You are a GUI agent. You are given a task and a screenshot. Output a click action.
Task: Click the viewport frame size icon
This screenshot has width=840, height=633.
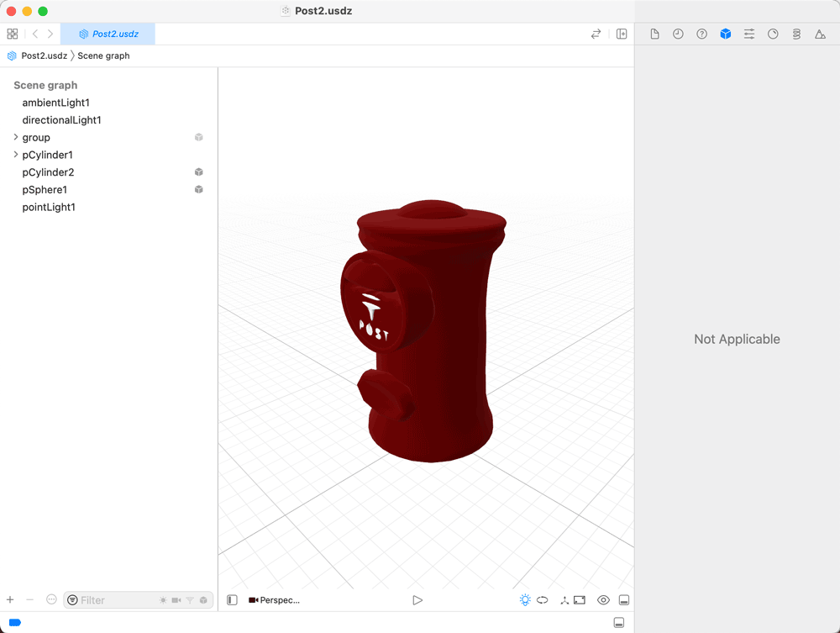[x=580, y=599]
